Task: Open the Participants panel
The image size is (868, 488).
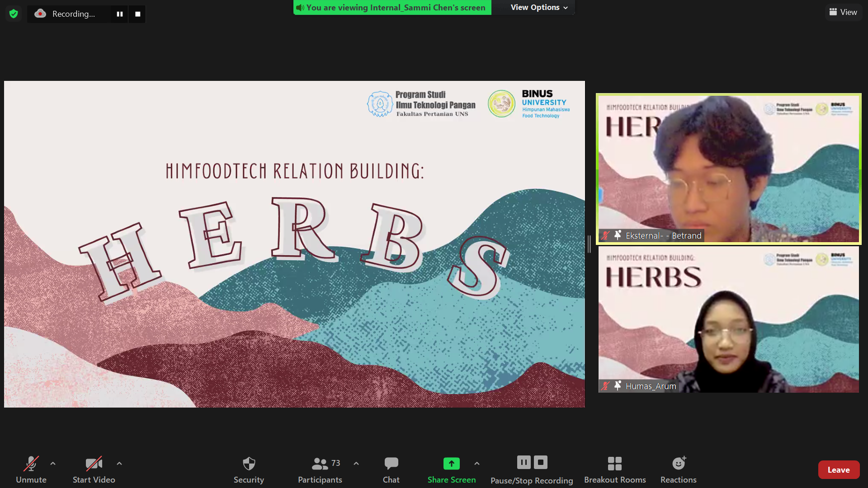Action: coord(320,469)
